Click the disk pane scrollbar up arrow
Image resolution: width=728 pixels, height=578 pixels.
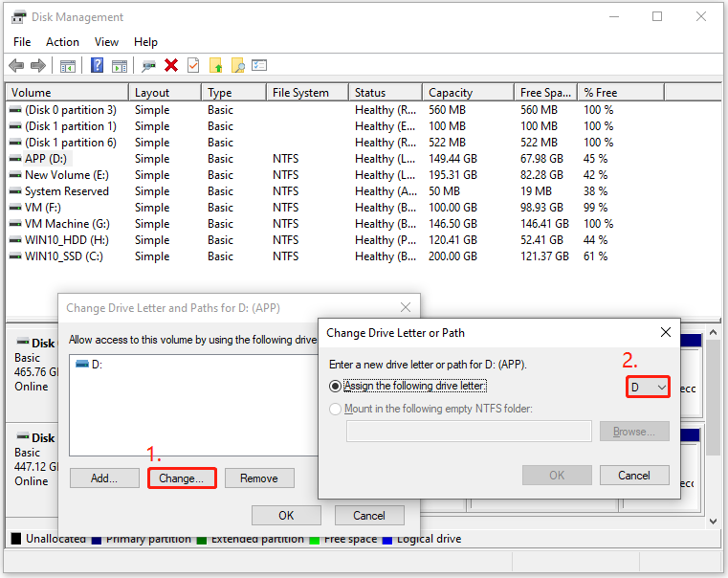[x=714, y=332]
